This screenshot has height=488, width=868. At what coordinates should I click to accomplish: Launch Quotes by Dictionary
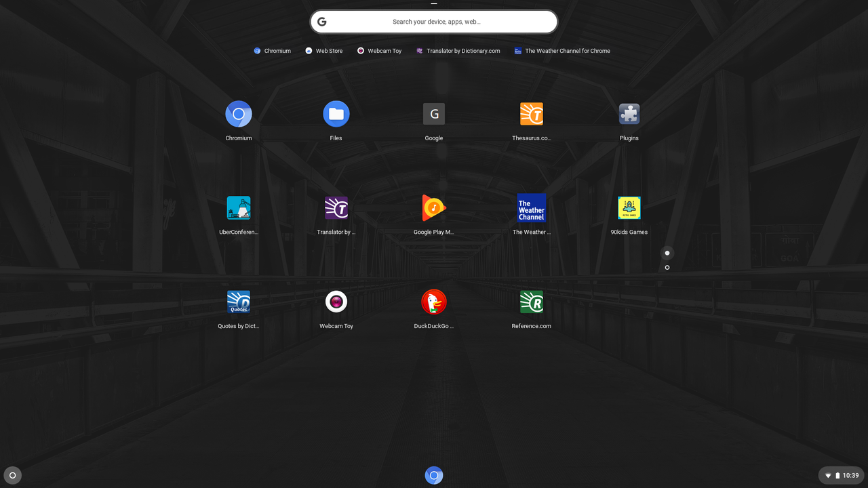pyautogui.click(x=238, y=302)
